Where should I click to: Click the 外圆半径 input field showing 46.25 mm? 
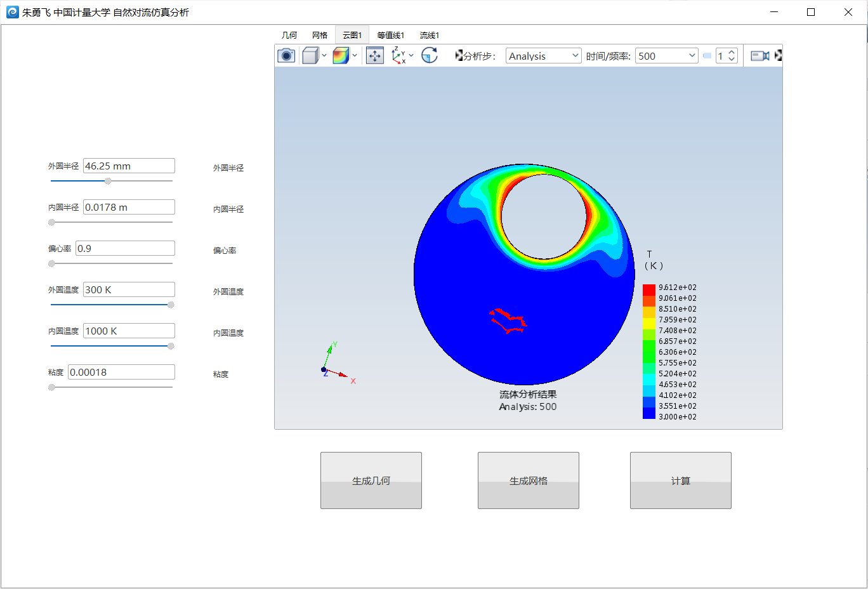(129, 166)
